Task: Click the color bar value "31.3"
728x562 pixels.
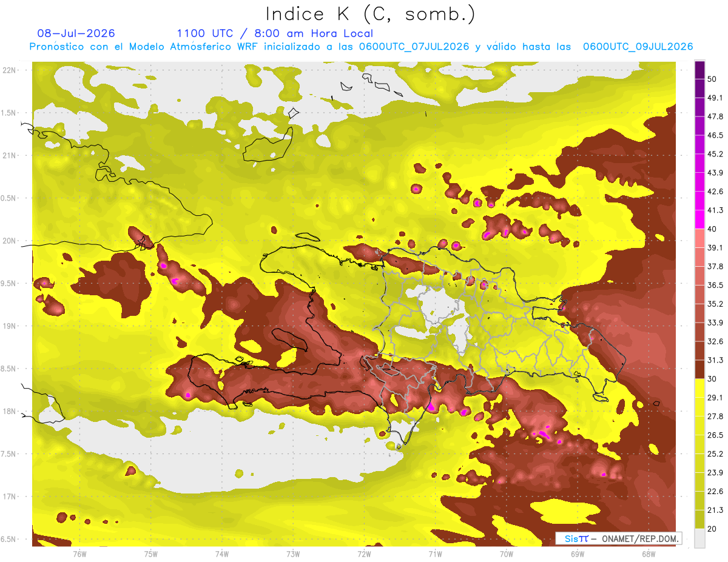Action: coord(716,360)
